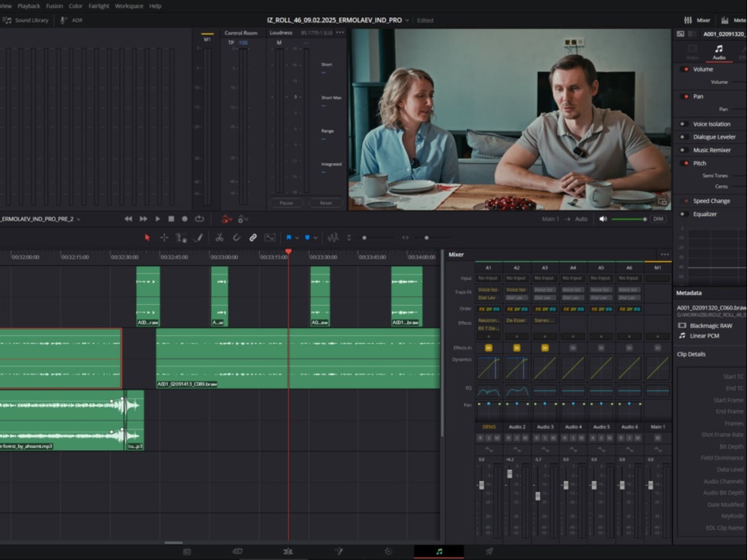This screenshot has height=560, width=747.
Task: Click the playhead marker on the timeline ruler
Action: point(288,251)
